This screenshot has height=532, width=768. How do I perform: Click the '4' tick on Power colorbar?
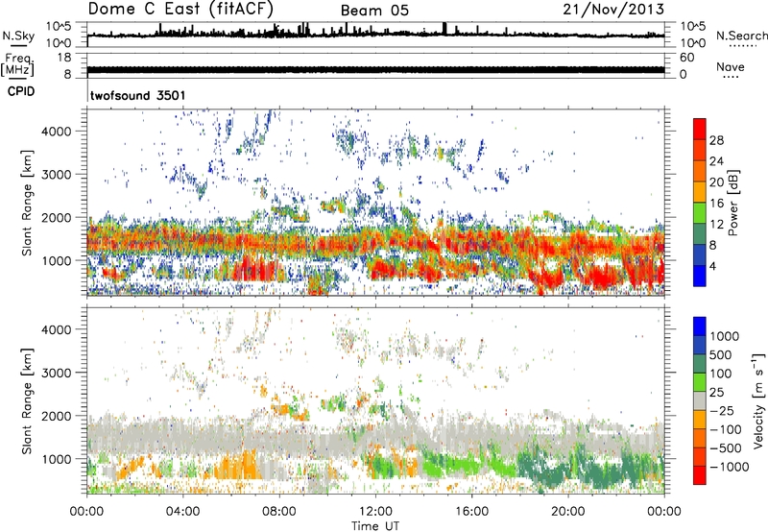coord(712,266)
